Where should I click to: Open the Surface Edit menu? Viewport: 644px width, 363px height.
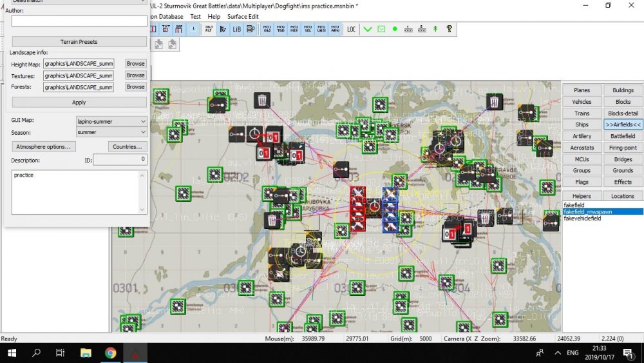point(243,16)
